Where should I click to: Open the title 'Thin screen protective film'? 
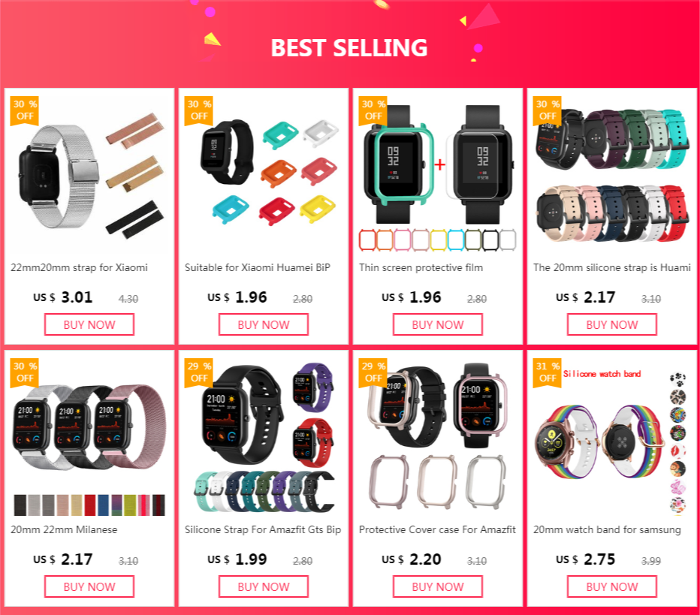[x=421, y=268]
